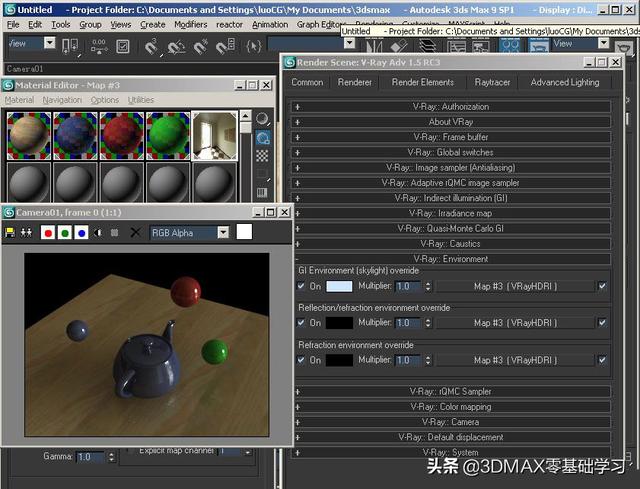Open the Material menu in Material Editor

(x=19, y=100)
